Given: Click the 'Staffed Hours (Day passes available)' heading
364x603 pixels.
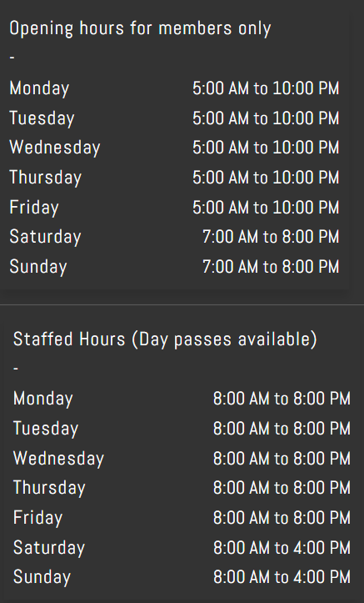Looking at the screenshot, I should pyautogui.click(x=165, y=339).
